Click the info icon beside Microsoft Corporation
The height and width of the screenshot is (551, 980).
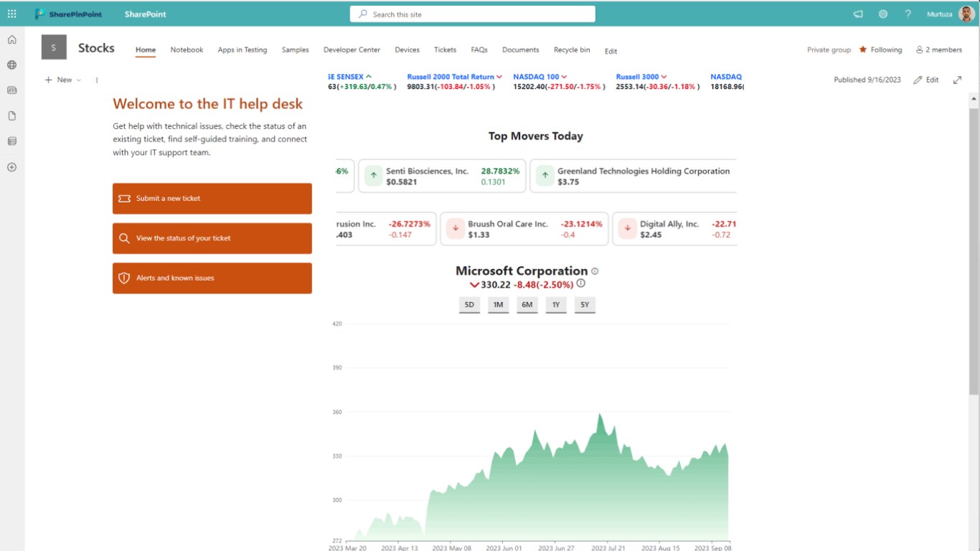point(595,271)
